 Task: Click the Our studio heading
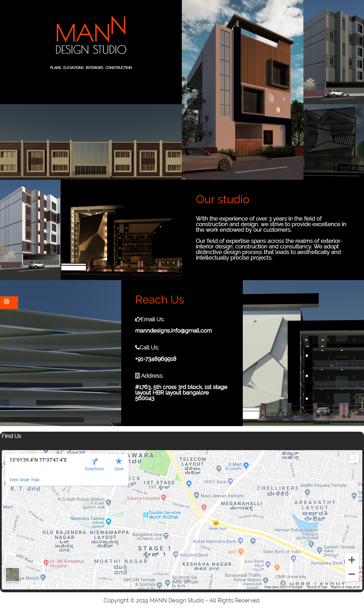pyautogui.click(x=223, y=199)
